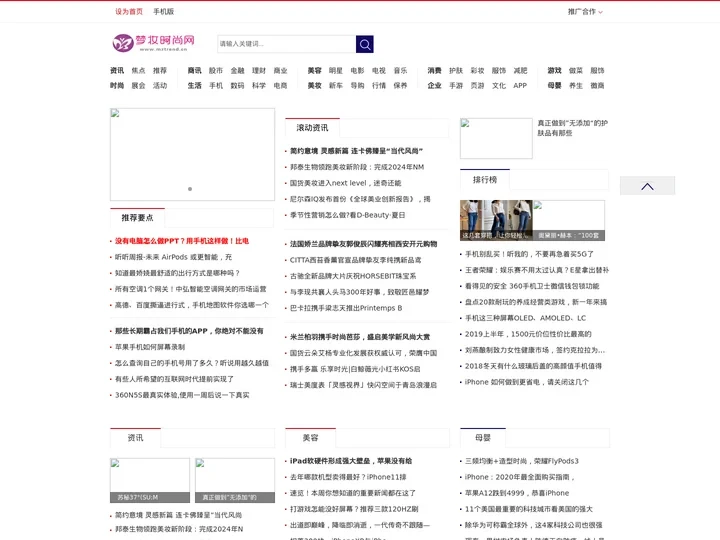Open the 养生 navigation item
The image size is (720, 540).
[x=576, y=85]
